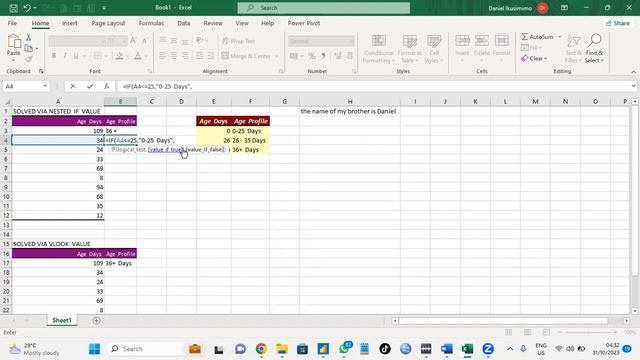The image size is (640, 360).
Task: Click the Cut scissors icon
Action: pyautogui.click(x=29, y=38)
